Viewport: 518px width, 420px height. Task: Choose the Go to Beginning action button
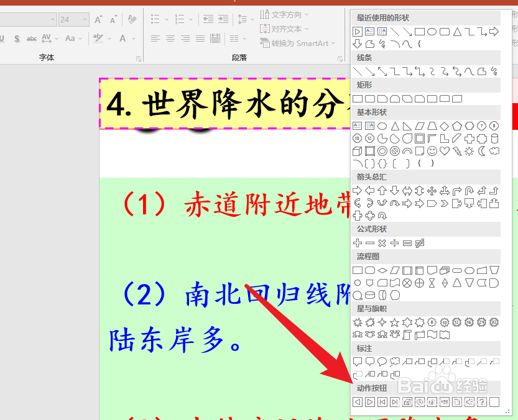coord(382,402)
